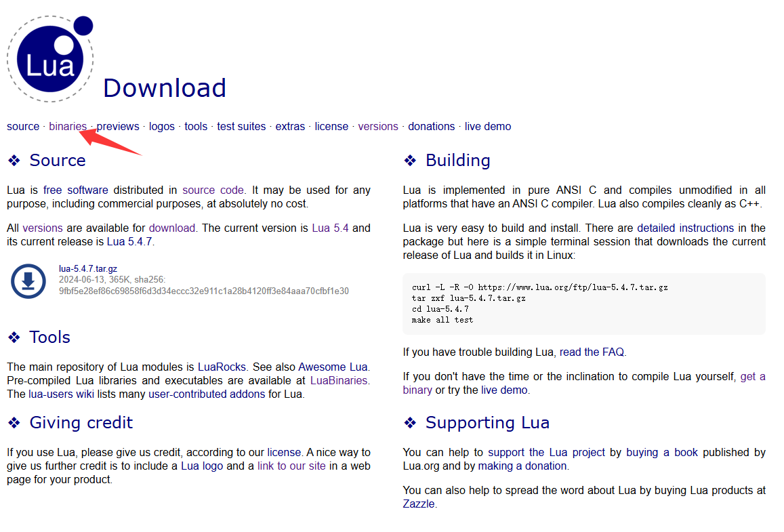The width and height of the screenshot is (784, 532).
Task: Follow the 'free software' link
Action: (75, 190)
